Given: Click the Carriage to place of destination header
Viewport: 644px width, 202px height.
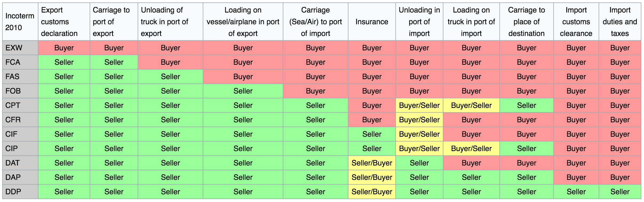Looking at the screenshot, I should [x=527, y=22].
